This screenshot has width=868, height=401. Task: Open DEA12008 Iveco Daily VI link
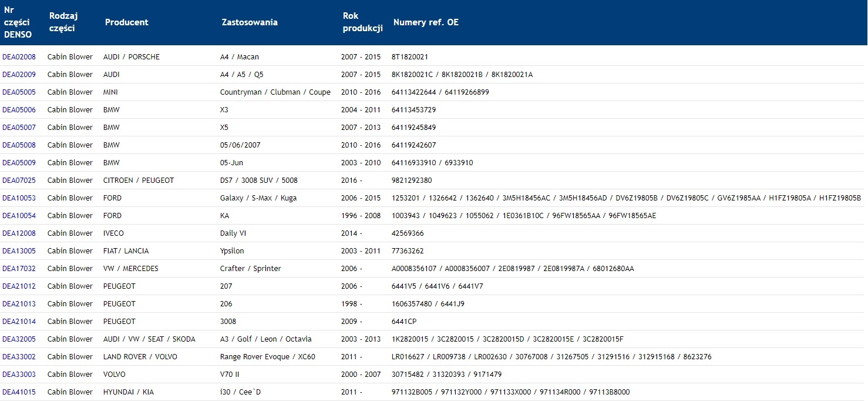(19, 233)
